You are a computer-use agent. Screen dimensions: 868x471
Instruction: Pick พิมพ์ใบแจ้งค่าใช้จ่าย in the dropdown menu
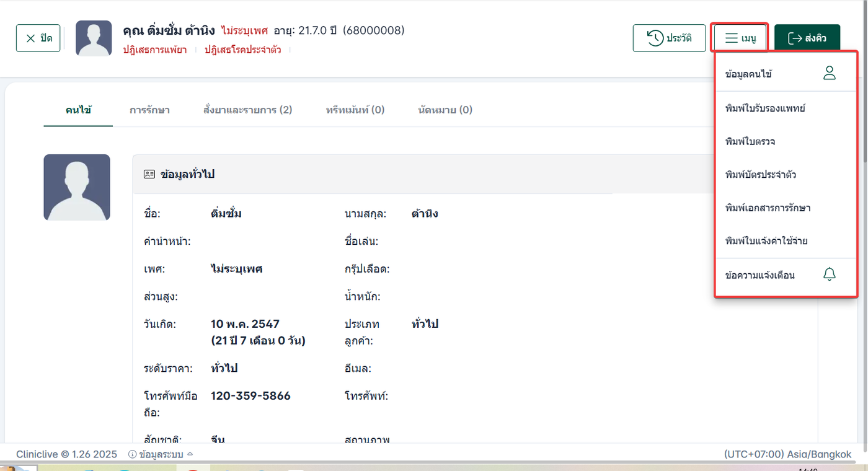pyautogui.click(x=786, y=241)
